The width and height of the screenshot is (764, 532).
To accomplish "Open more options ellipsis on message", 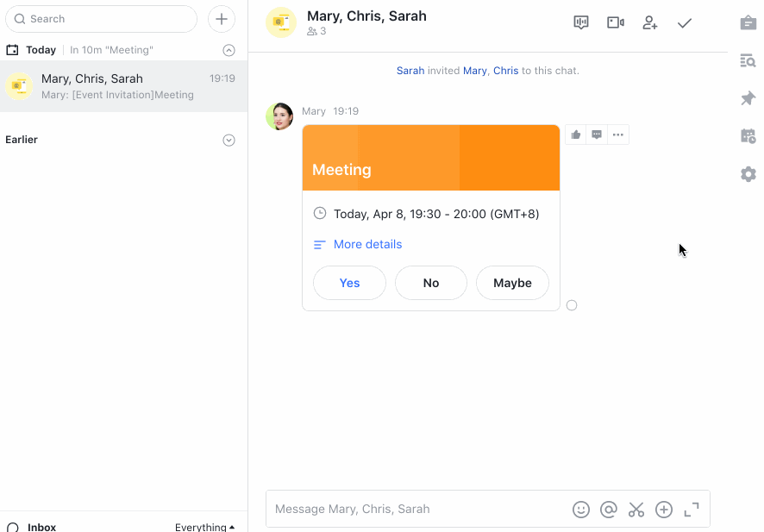I will click(617, 135).
